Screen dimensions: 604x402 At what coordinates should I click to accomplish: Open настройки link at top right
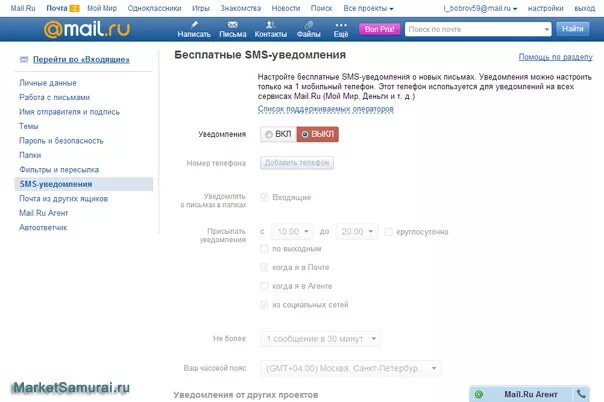[545, 8]
